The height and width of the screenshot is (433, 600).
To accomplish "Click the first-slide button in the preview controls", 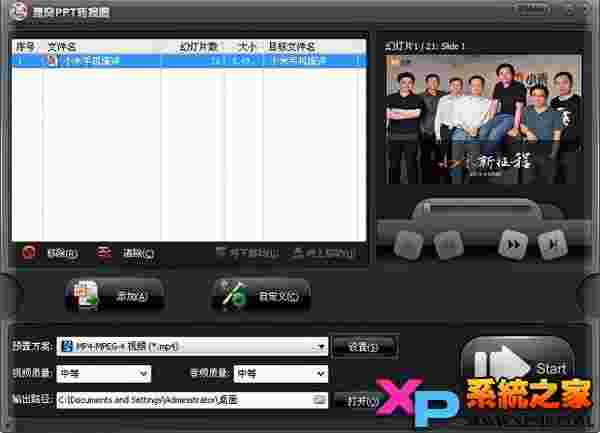I will coord(409,244).
